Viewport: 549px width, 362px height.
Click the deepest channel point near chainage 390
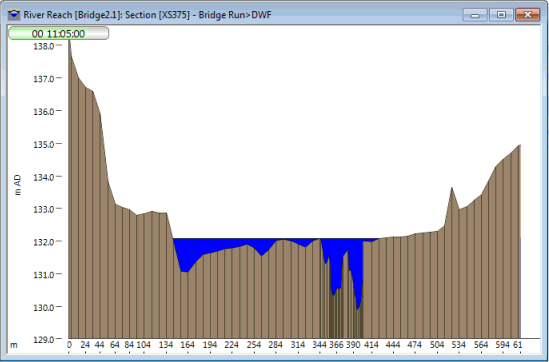357,309
